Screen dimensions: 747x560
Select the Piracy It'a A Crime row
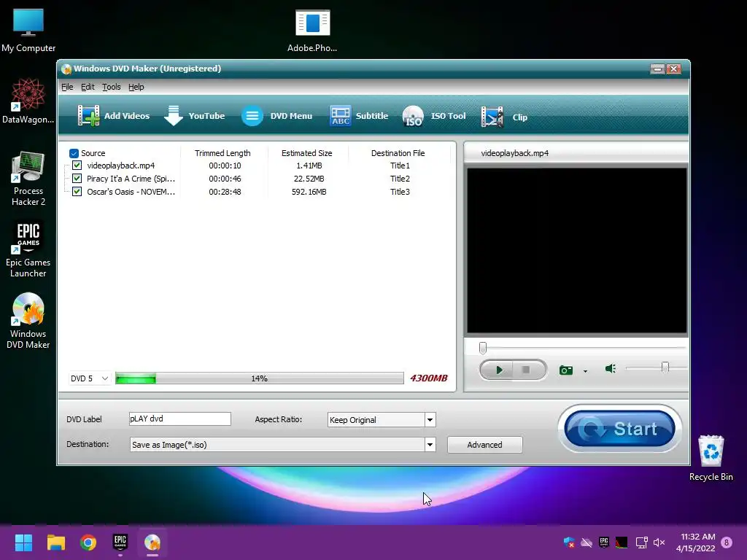coord(258,179)
